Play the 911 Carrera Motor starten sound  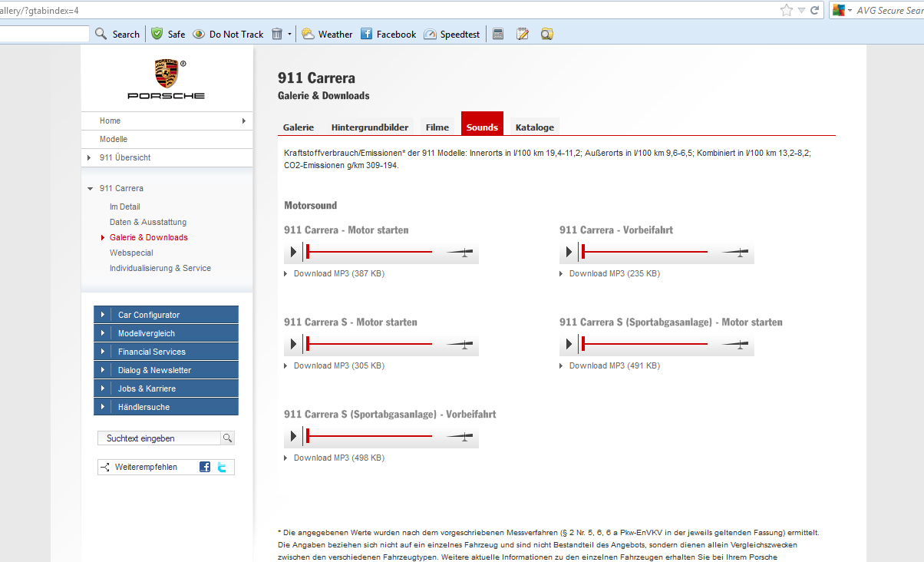[x=293, y=252]
